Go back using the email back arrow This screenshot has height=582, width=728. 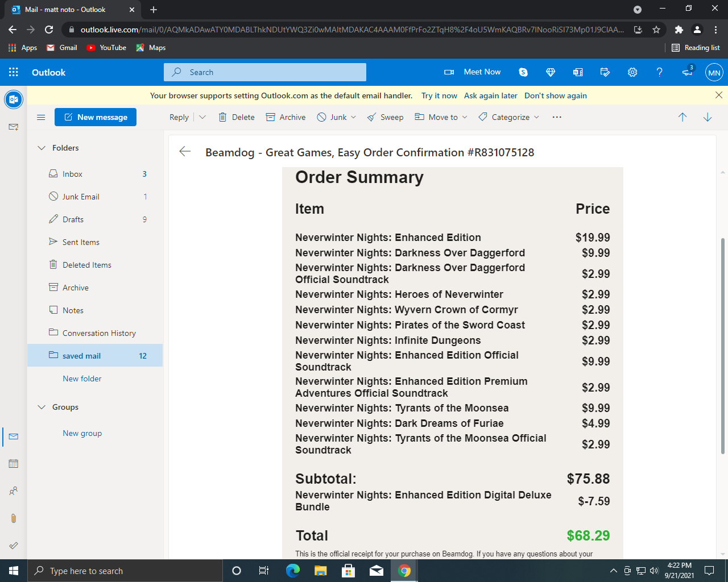tap(185, 151)
